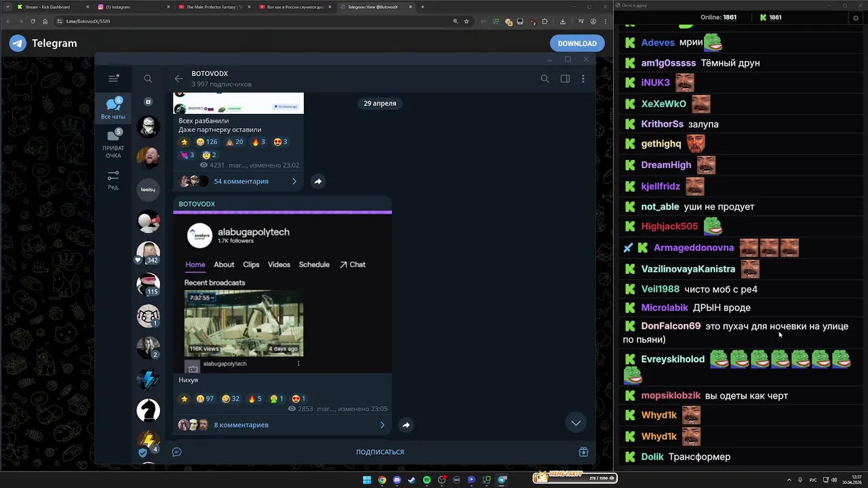Click the microphone icon in system tray
868x488 pixels.
(x=800, y=480)
